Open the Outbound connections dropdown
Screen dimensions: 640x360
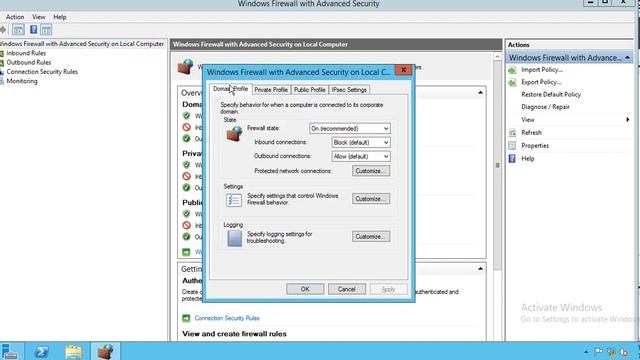[x=361, y=156]
